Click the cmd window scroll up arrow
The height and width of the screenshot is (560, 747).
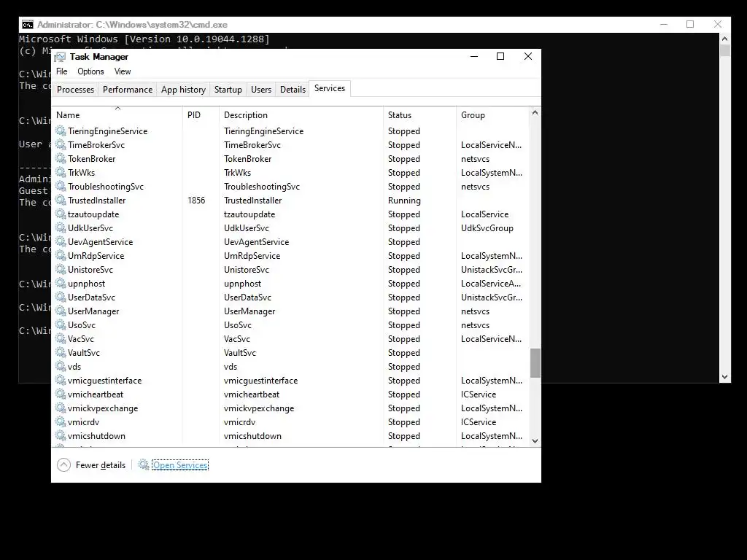(724, 39)
